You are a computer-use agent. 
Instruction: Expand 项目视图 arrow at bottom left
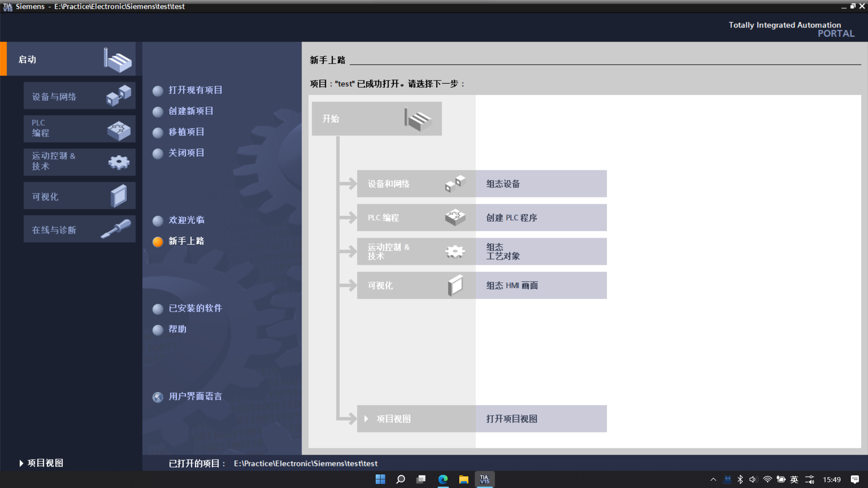click(x=21, y=463)
